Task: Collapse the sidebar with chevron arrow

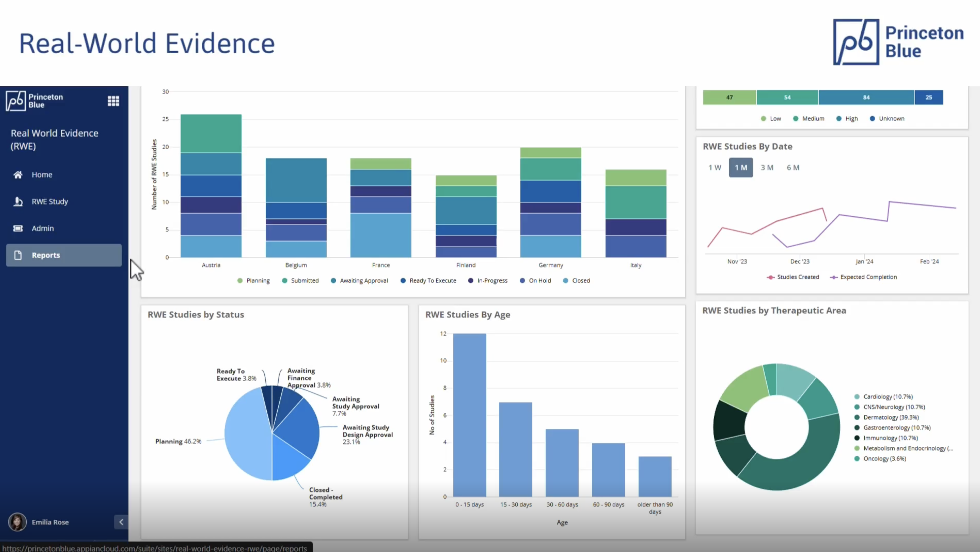Action: coord(121,522)
